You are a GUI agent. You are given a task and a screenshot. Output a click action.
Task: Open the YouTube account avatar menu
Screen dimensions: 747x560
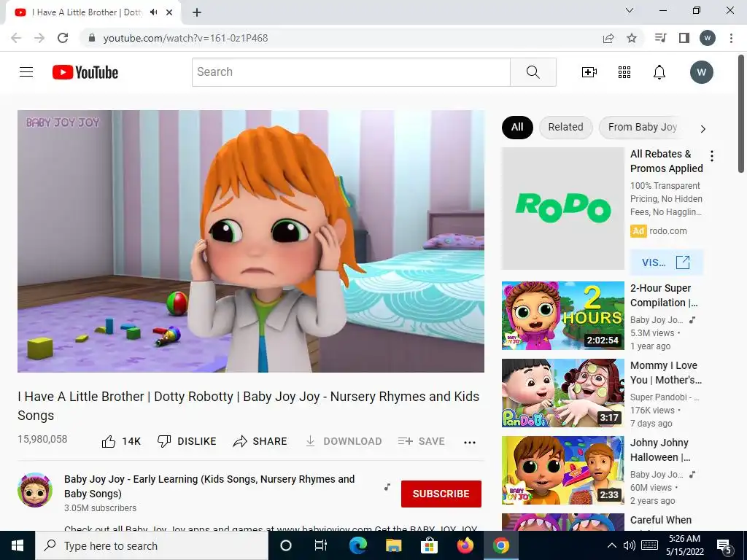(701, 72)
